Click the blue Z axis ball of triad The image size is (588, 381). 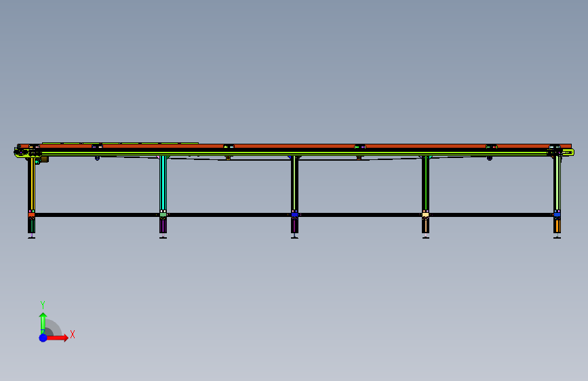[x=43, y=338]
